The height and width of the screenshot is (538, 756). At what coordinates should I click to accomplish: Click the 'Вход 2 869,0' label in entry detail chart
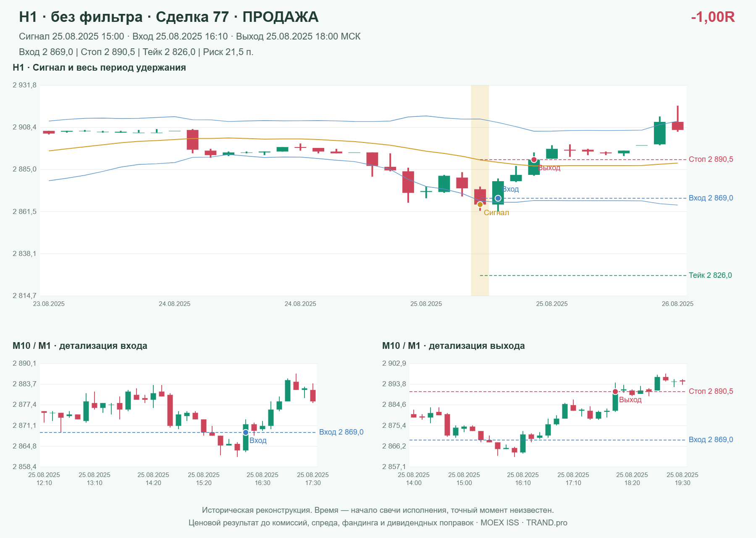[x=341, y=432]
